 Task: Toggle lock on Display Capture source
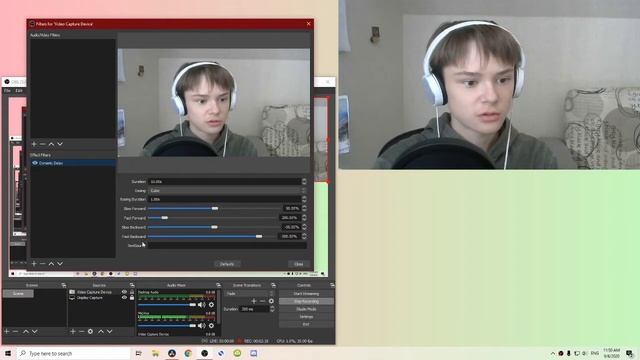[x=132, y=298]
